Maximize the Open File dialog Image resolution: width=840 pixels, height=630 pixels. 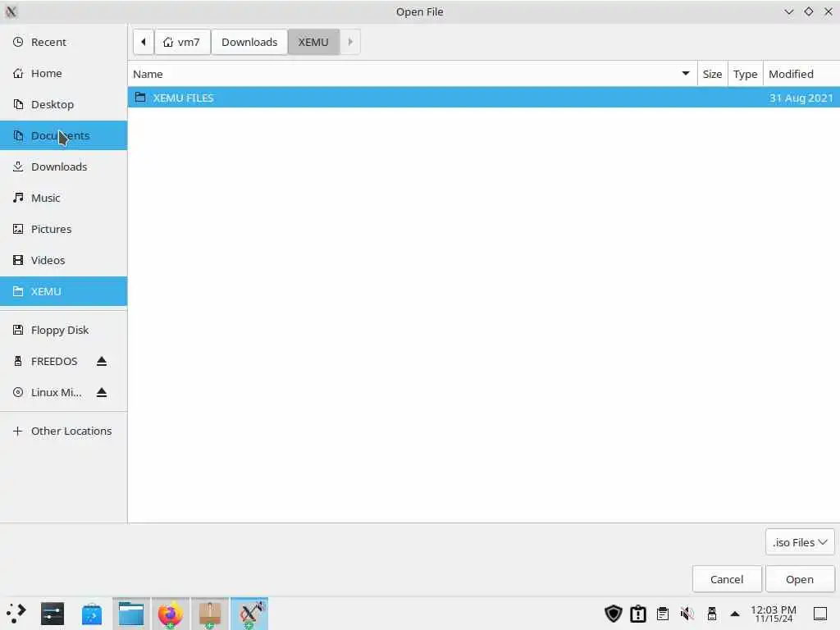808,11
